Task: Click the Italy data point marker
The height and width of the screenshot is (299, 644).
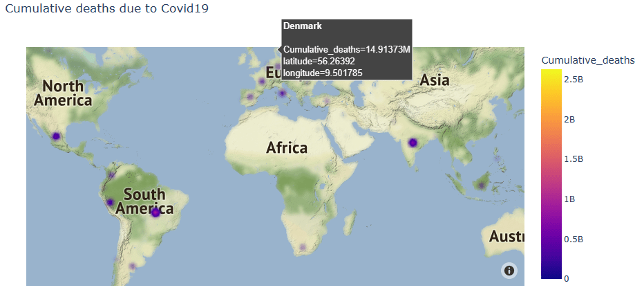Action: [282, 92]
